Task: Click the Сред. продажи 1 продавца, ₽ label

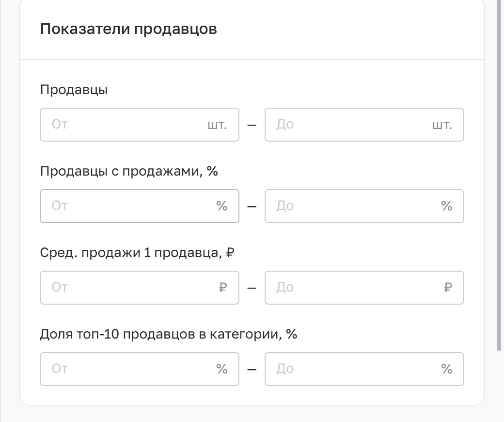Action: [137, 253]
